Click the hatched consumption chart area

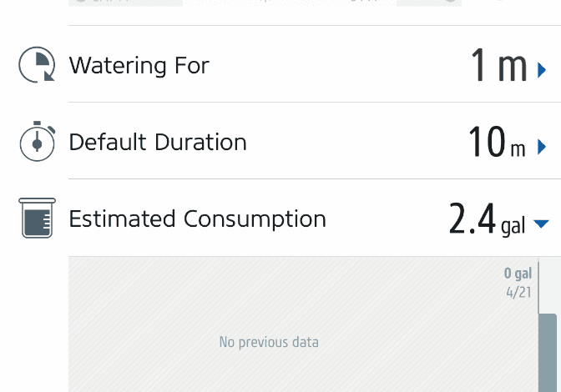click(x=303, y=324)
